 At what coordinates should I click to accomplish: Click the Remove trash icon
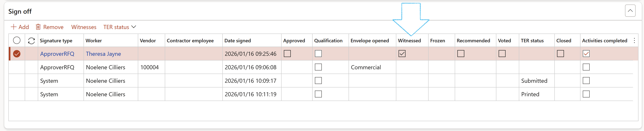pyautogui.click(x=38, y=27)
